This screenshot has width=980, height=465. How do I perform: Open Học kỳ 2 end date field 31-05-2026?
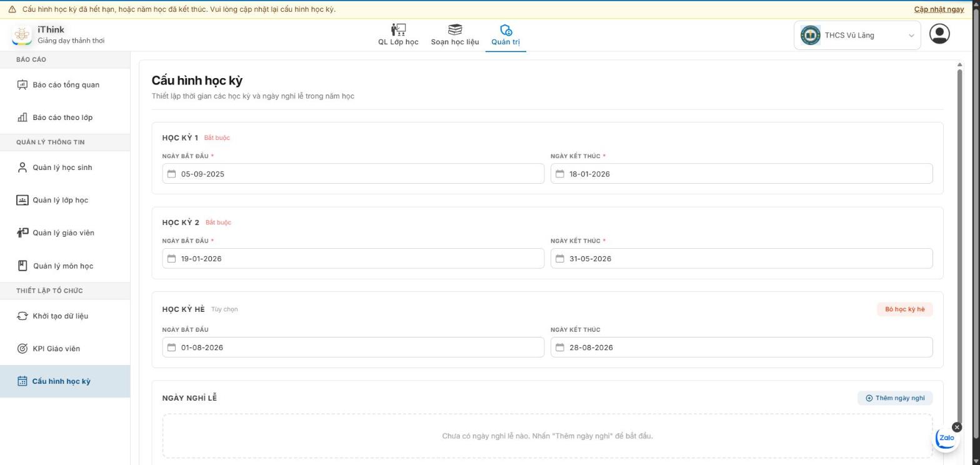[x=741, y=259]
